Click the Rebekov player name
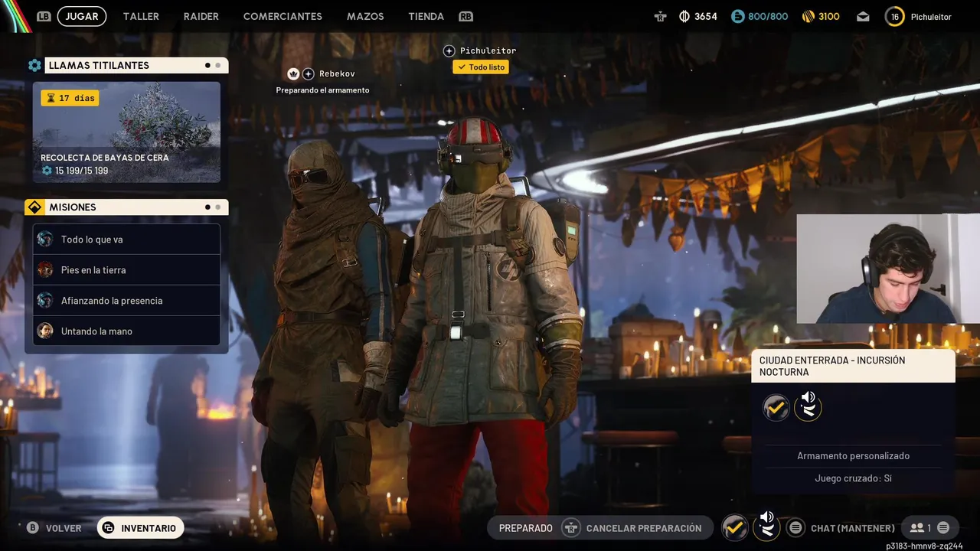 coord(337,73)
